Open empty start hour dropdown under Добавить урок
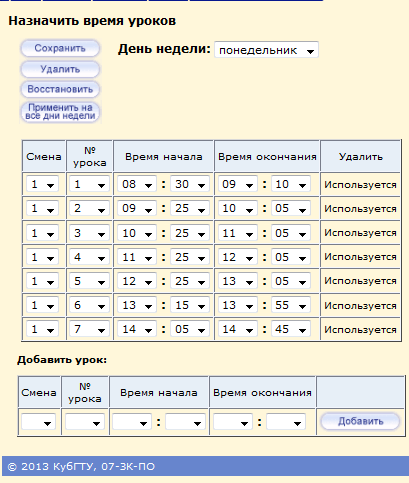This screenshot has height=483, width=409. pos(132,422)
